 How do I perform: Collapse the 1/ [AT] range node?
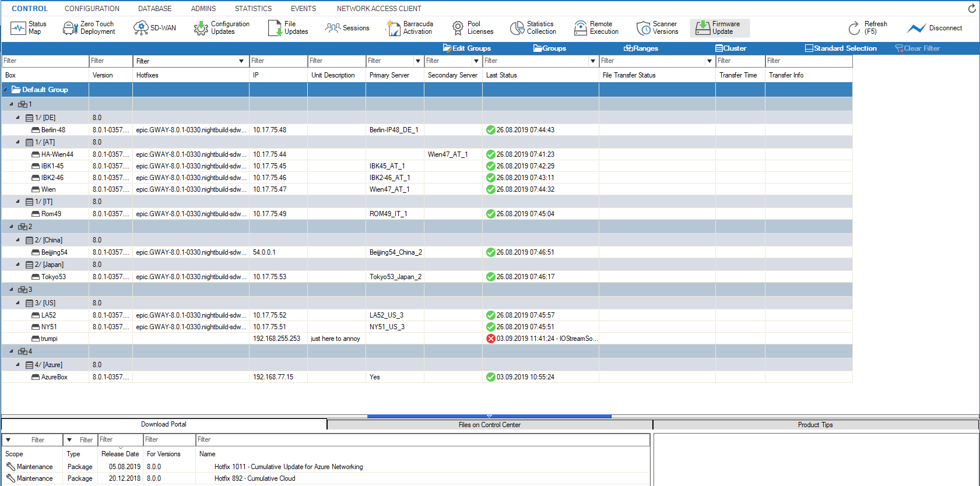pyautogui.click(x=18, y=142)
